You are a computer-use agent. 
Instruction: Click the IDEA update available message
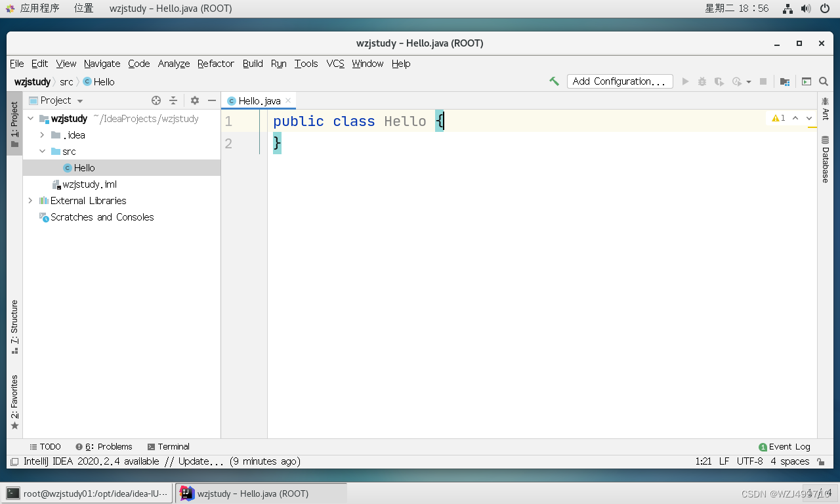[x=162, y=461]
